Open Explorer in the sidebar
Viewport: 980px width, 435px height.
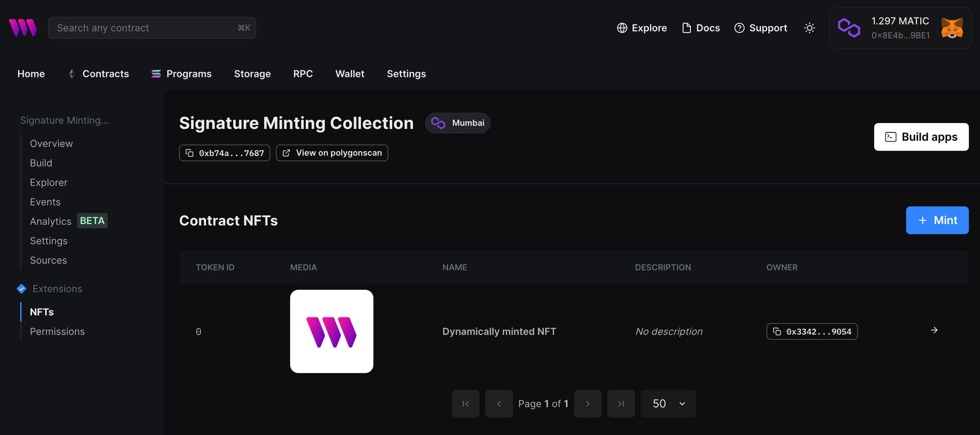(49, 182)
